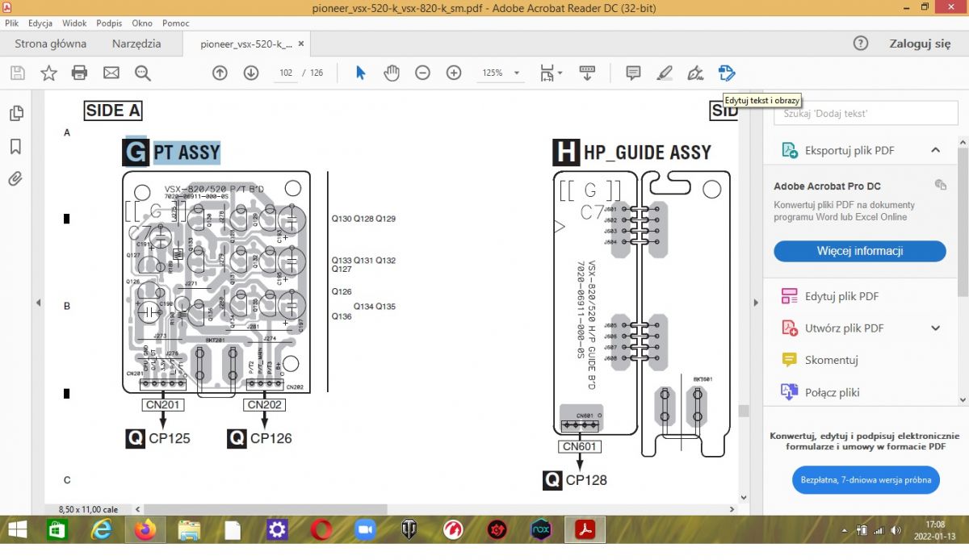This screenshot has height=560, width=969.
Task: Open the attachments paperclip panel
Action: click(15, 178)
